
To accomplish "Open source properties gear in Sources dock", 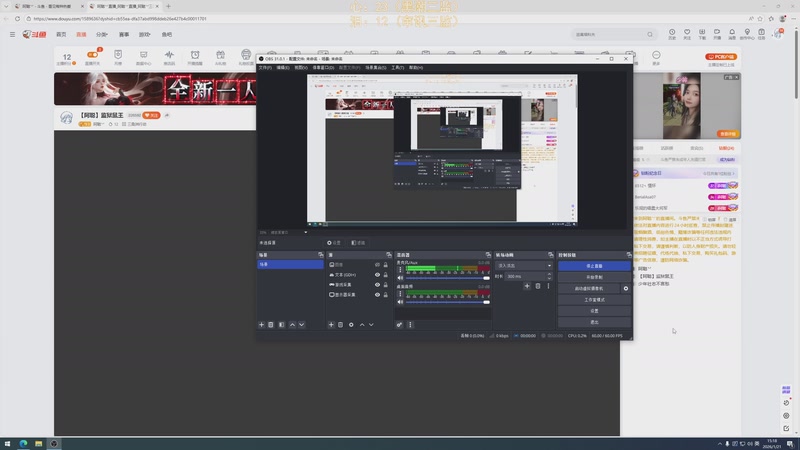I will click(351, 324).
